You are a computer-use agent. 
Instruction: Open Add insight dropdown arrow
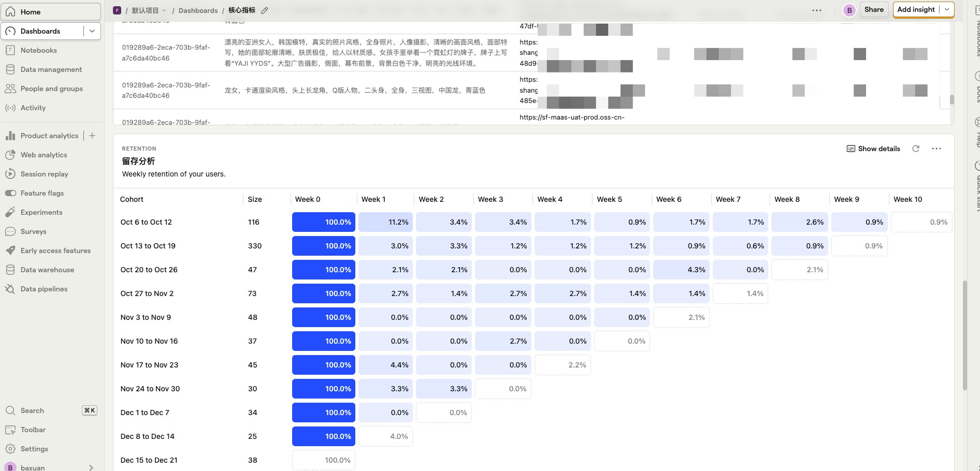click(x=947, y=9)
